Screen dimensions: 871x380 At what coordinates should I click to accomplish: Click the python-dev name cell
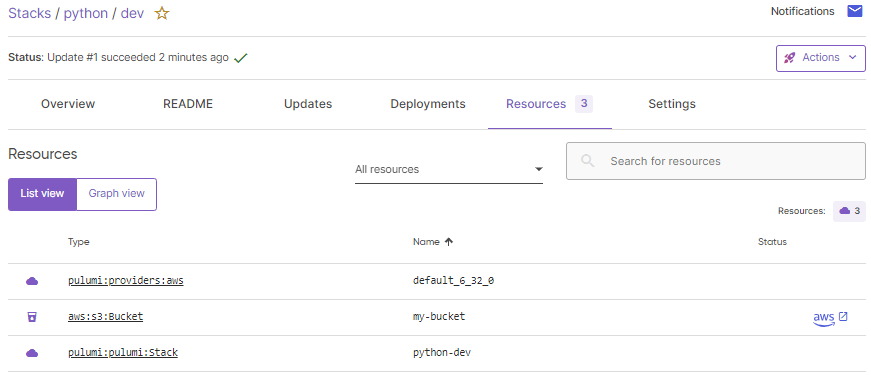click(442, 352)
